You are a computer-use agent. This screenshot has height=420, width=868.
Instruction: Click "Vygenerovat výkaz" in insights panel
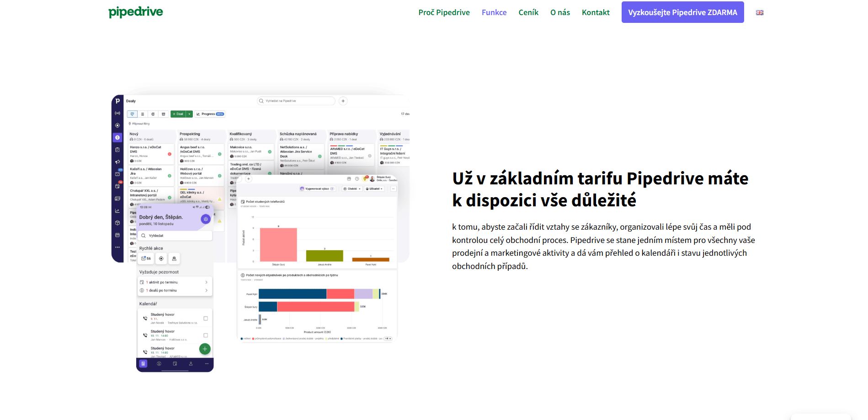(317, 188)
